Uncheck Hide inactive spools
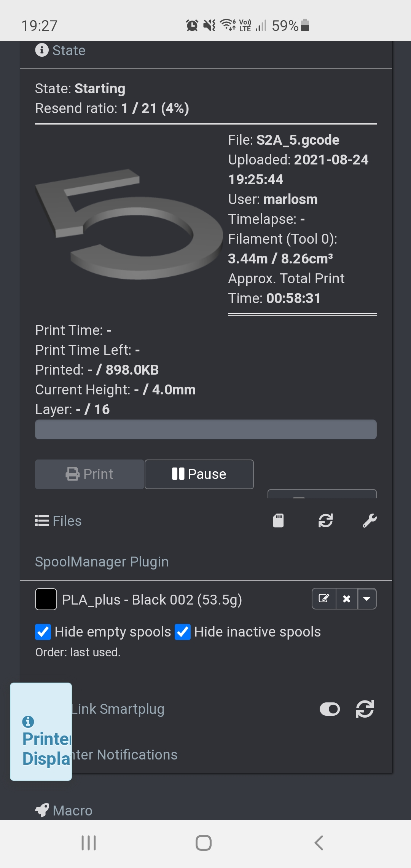 [183, 632]
